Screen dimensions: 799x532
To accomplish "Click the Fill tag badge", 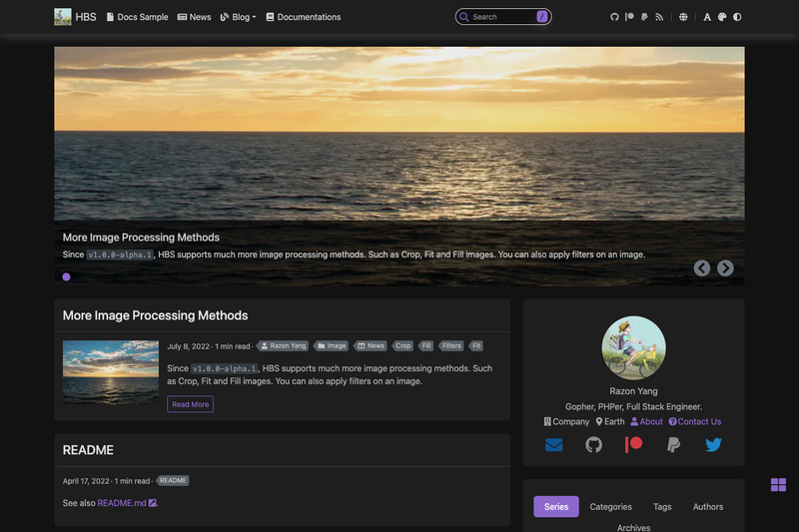I will click(x=426, y=346).
